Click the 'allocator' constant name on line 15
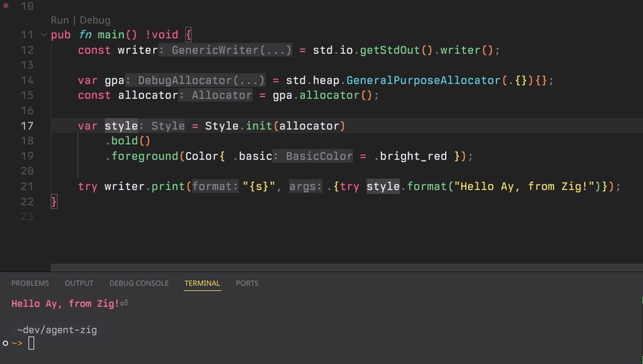This screenshot has height=364, width=643. (x=148, y=95)
